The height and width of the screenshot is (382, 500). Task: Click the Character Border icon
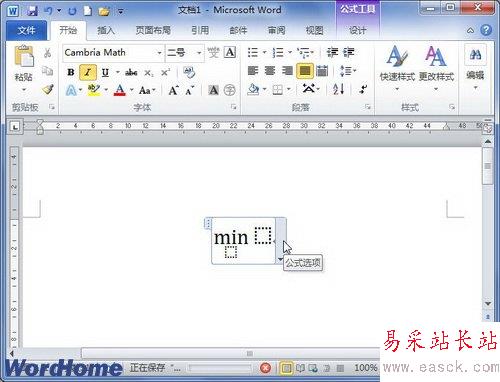[x=230, y=52]
